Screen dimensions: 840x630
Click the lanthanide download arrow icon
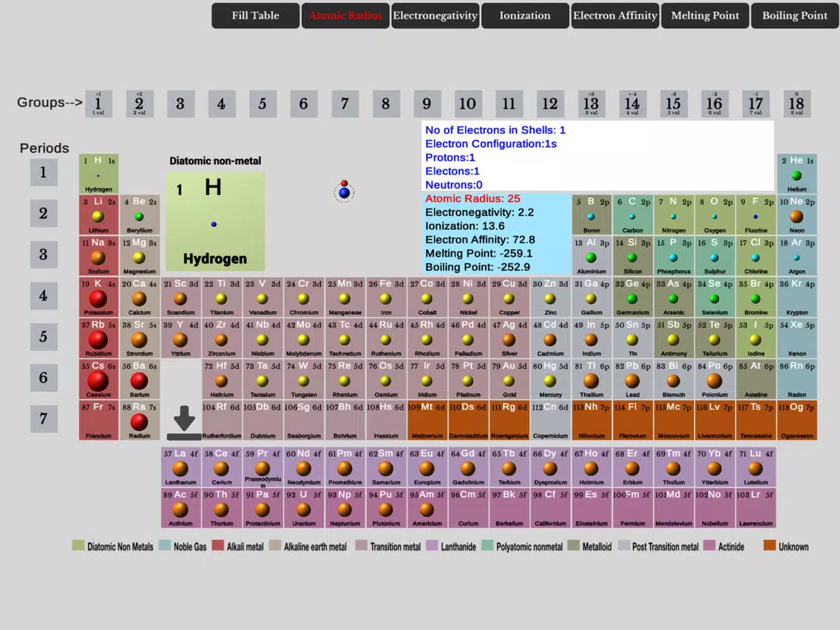tap(184, 423)
